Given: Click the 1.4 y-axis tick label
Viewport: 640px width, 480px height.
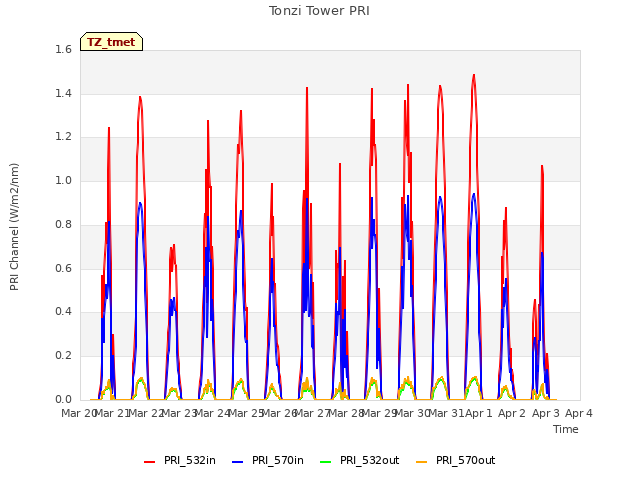Looking at the screenshot, I should [x=63, y=93].
